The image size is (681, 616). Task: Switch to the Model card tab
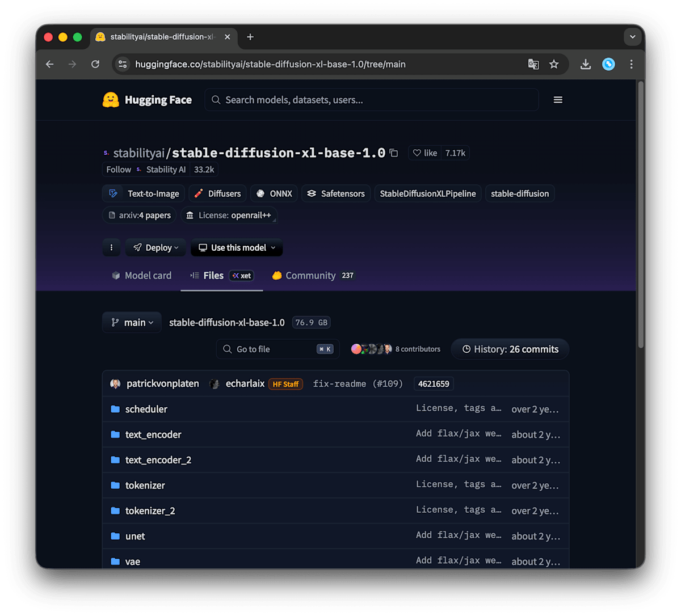[142, 276]
